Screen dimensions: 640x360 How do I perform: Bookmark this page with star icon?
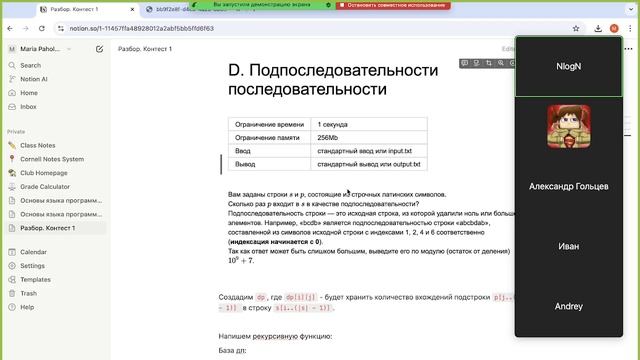click(x=576, y=29)
